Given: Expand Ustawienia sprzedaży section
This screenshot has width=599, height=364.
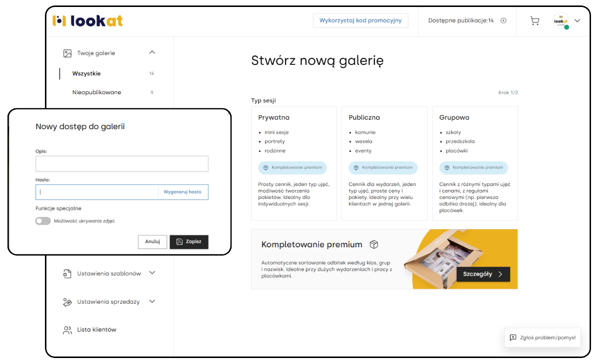Looking at the screenshot, I should 152,301.
